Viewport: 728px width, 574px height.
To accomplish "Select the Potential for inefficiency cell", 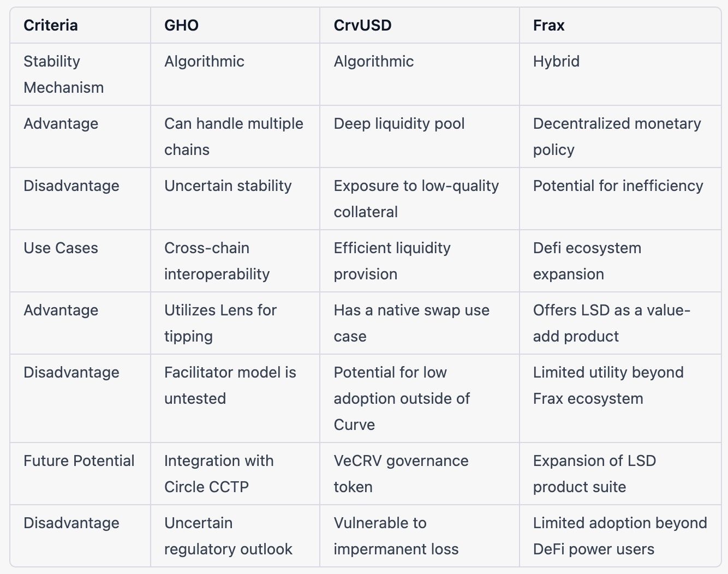I will [x=618, y=186].
